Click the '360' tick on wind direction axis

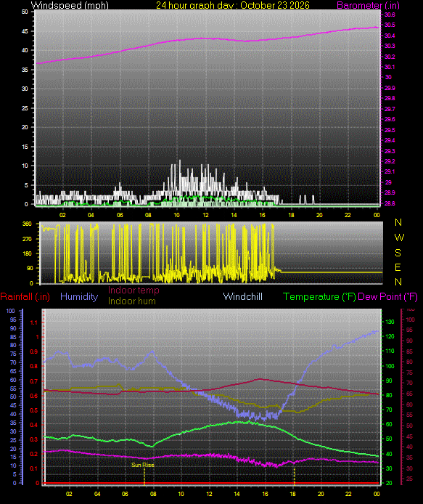tap(28, 224)
